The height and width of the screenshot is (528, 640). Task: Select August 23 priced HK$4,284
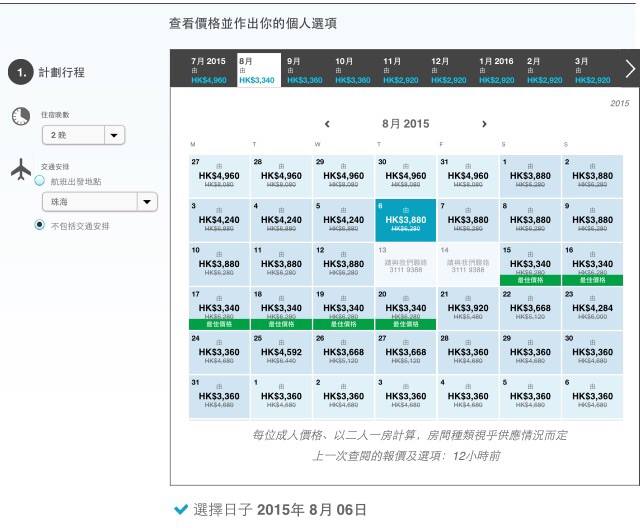[x=592, y=307]
